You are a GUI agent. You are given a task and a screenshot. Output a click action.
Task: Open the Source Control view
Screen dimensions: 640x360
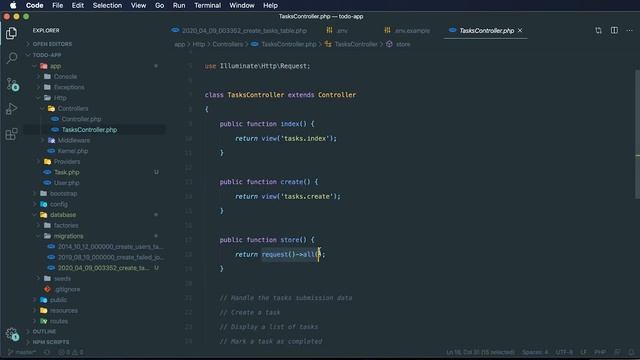[x=12, y=84]
